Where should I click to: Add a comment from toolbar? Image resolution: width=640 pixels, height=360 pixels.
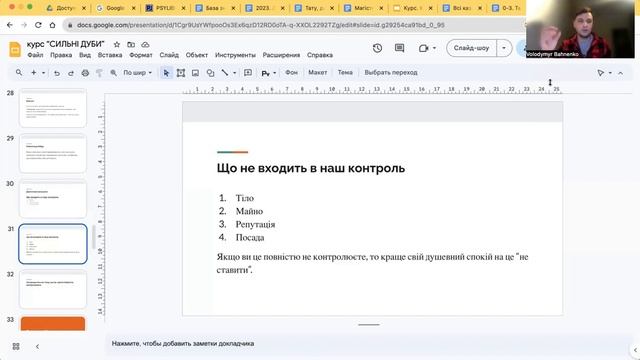click(248, 73)
